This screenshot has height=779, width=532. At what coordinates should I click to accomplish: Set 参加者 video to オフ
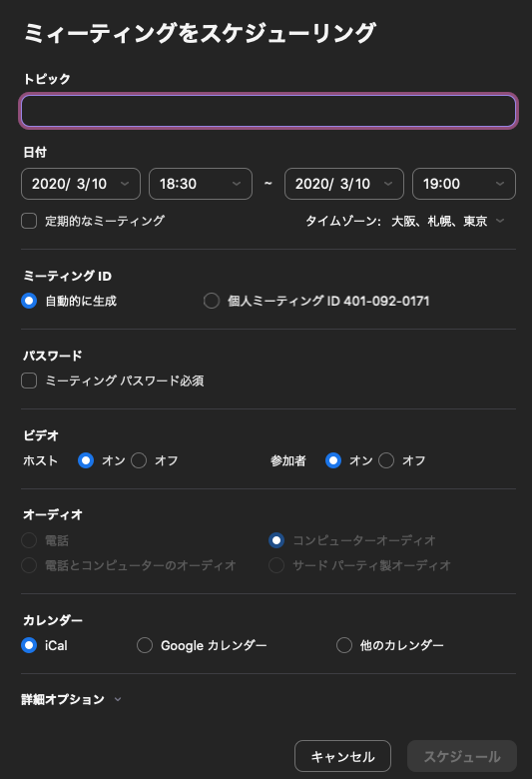coord(386,460)
